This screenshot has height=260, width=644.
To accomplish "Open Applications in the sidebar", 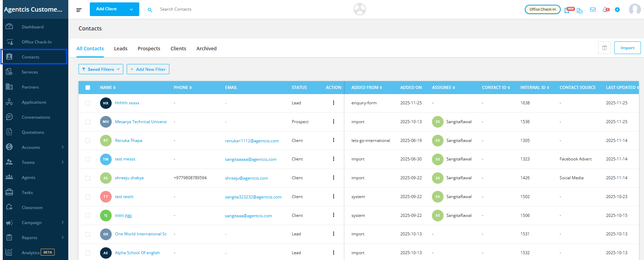I will pos(34,102).
